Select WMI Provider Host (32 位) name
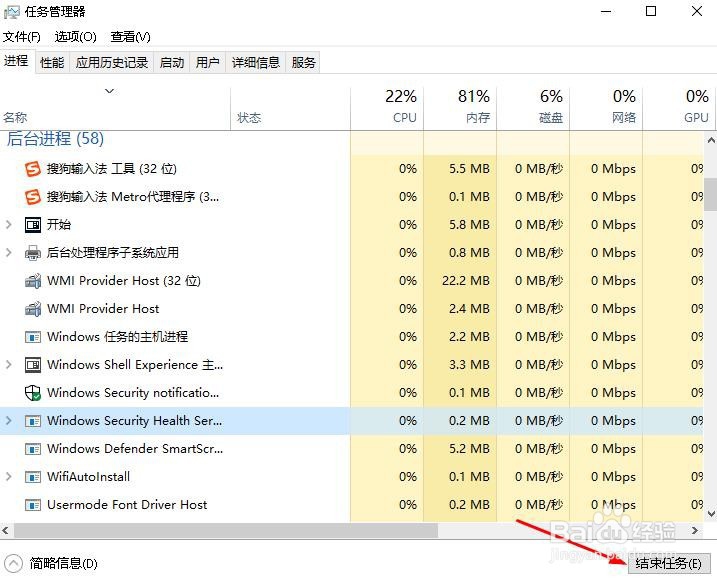Viewport: 717px width, 579px height. pyautogui.click(x=124, y=280)
